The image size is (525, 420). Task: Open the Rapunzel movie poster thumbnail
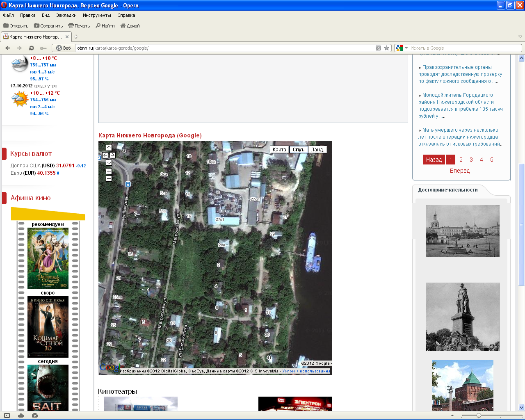coord(48,258)
